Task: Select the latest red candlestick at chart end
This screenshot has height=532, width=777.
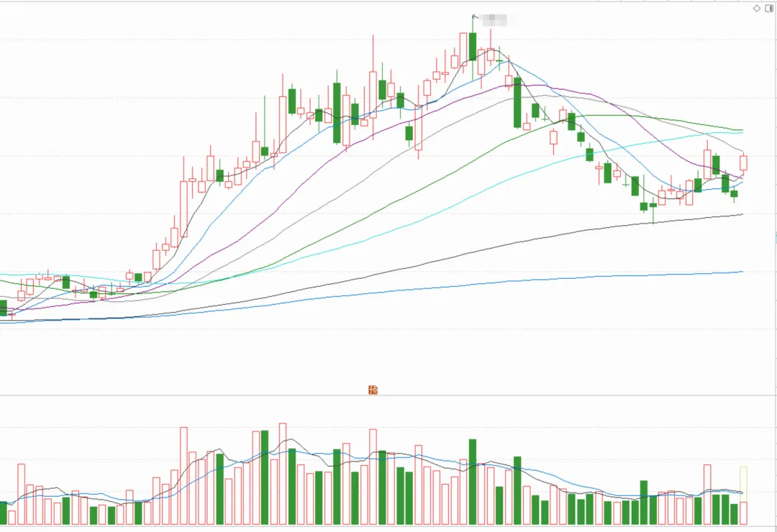Action: pos(743,163)
